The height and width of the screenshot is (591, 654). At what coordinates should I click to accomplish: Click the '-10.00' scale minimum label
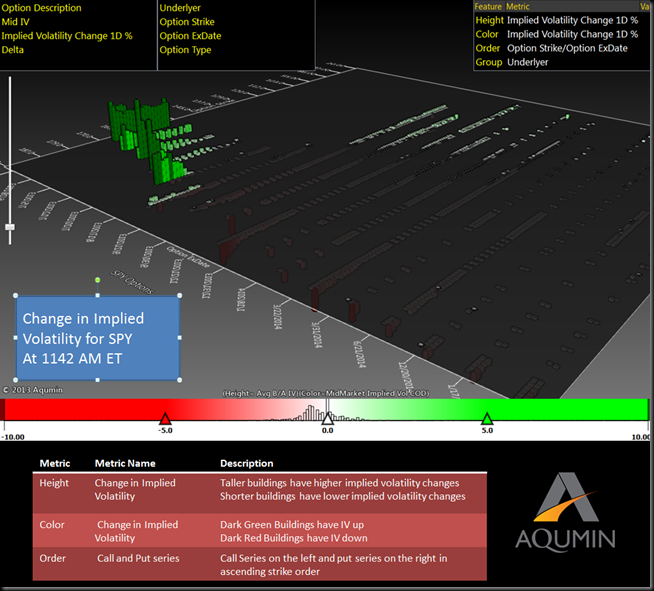pyautogui.click(x=13, y=437)
